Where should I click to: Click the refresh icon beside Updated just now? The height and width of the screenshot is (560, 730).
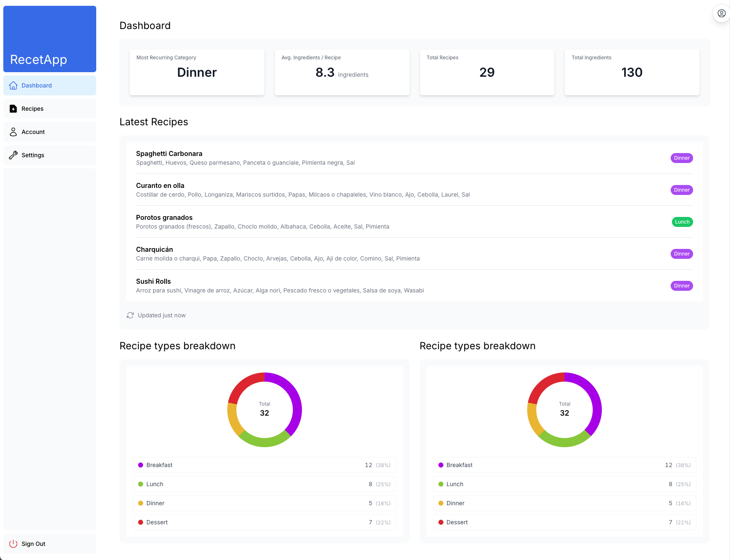pyautogui.click(x=130, y=315)
